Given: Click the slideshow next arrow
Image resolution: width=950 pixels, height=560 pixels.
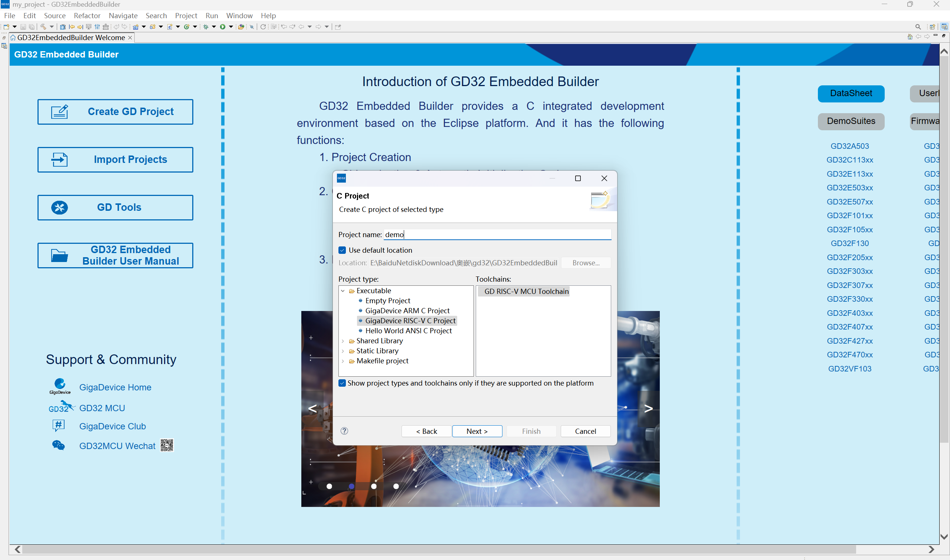Looking at the screenshot, I should pos(648,408).
